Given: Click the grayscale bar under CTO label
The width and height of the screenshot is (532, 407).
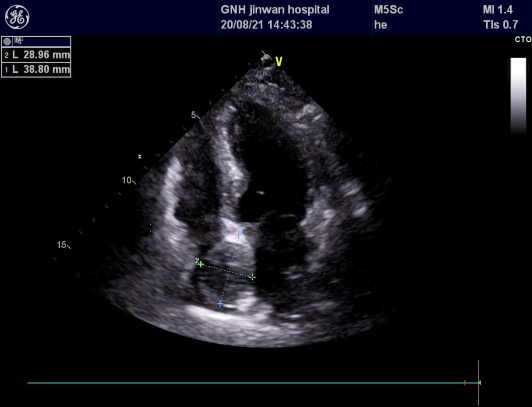Looking at the screenshot, I should [518, 96].
